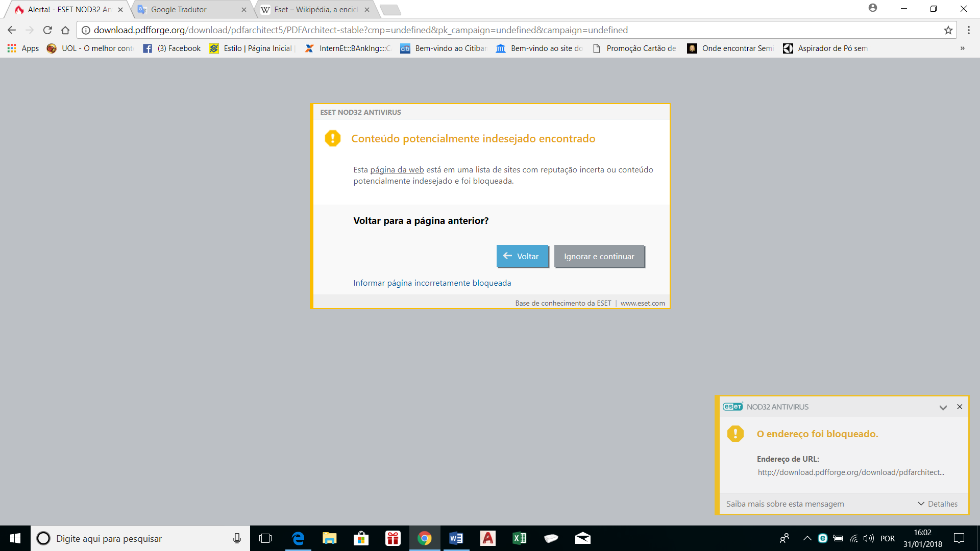
Task: Click Ignorar e continuar button
Action: coord(599,256)
